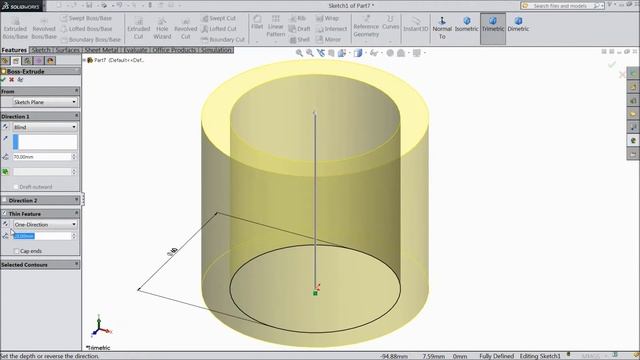Click the Apply Scene icon
640x360 pixels.
(x=401, y=53)
